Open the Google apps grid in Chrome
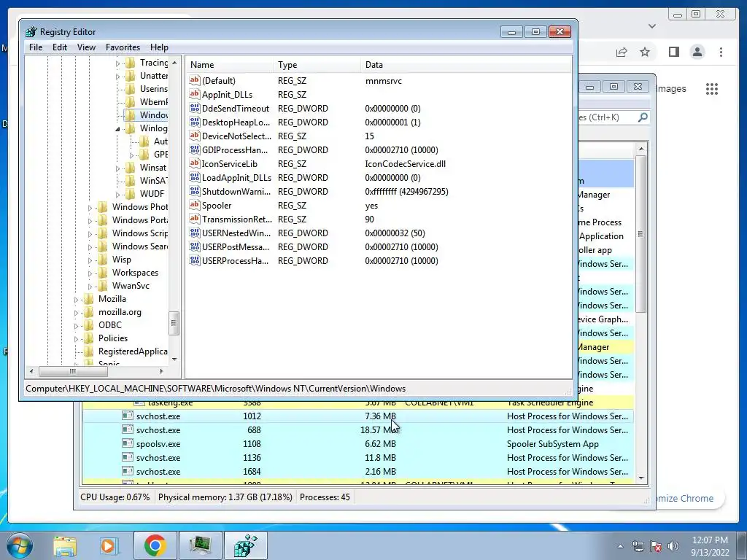Screen dimensions: 747x560 712,88
